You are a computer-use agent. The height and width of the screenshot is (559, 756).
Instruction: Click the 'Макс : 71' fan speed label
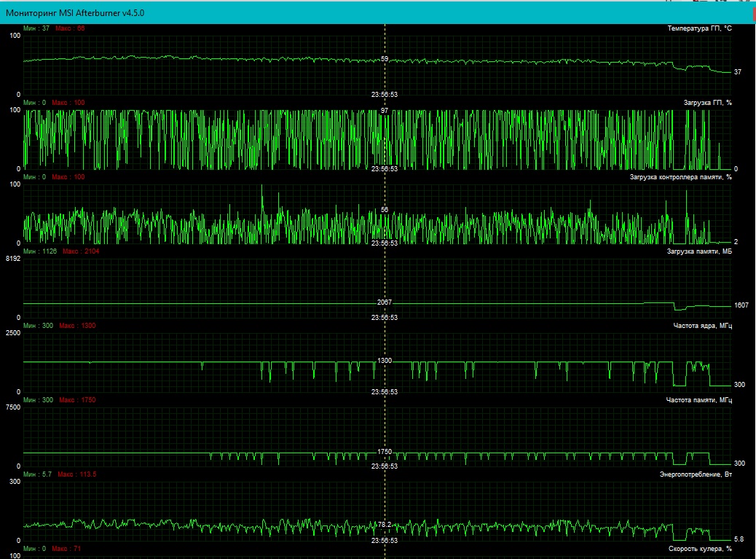pyautogui.click(x=66, y=548)
